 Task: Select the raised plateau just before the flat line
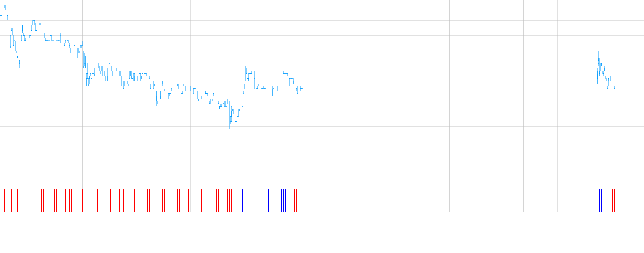(x=285, y=72)
